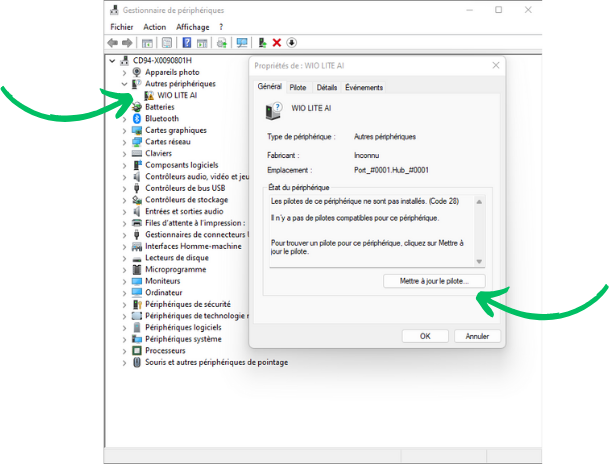Image resolution: width=610 pixels, height=464 pixels.
Task: Expand the Moniteurs branch
Action: point(124,282)
